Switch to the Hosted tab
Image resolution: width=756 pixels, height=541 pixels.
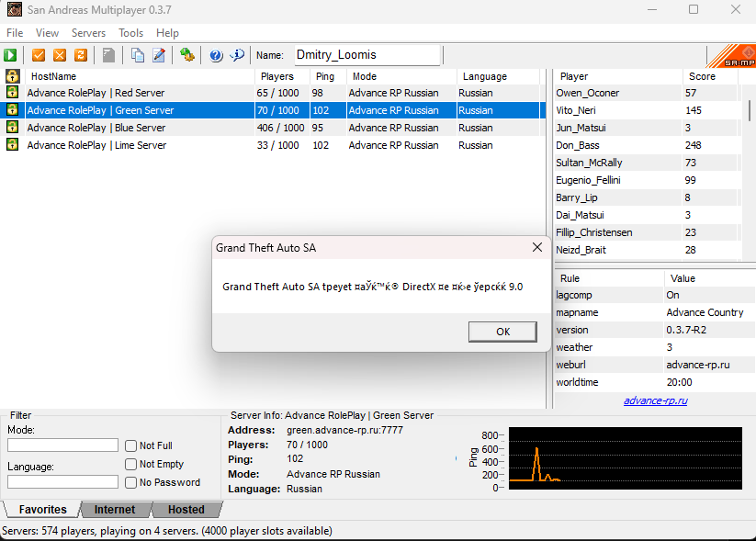tap(186, 510)
